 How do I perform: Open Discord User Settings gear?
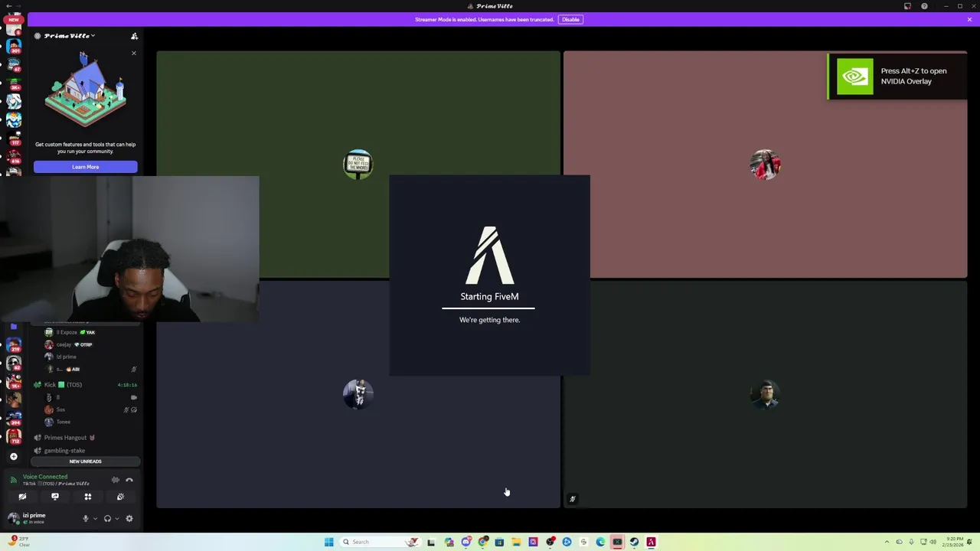pyautogui.click(x=129, y=519)
